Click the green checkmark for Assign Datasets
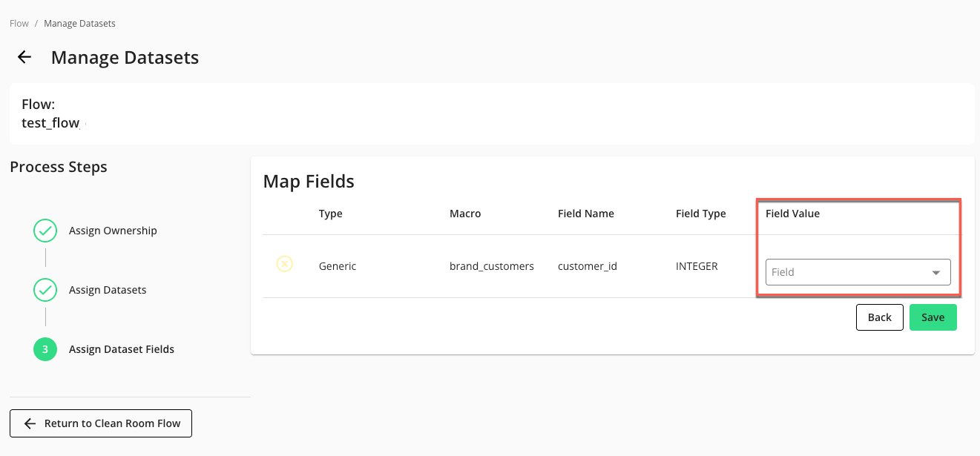980x456 pixels. [x=45, y=290]
